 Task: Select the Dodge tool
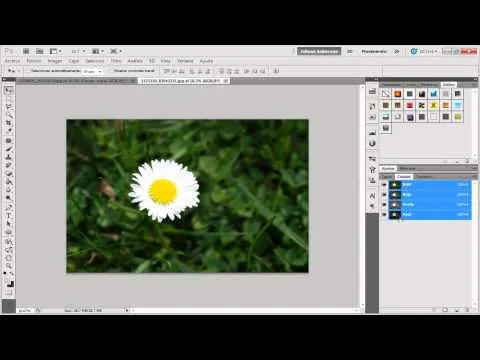(9, 198)
